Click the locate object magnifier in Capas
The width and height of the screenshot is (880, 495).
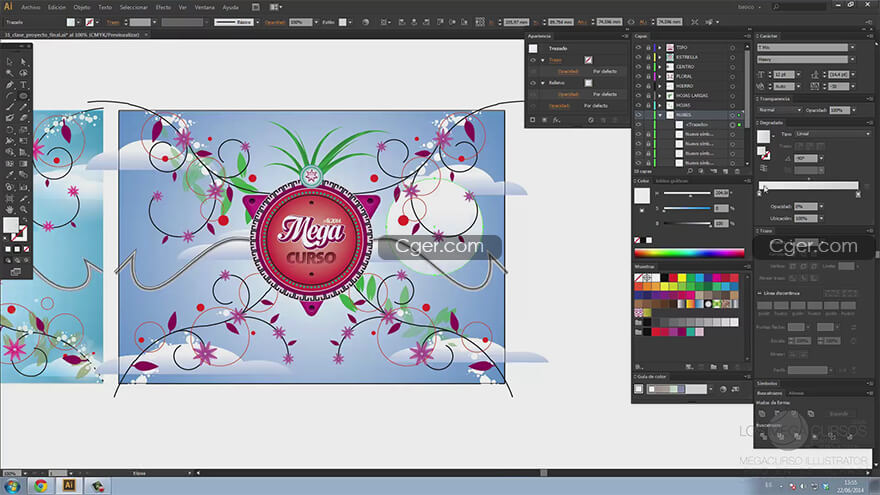point(690,171)
